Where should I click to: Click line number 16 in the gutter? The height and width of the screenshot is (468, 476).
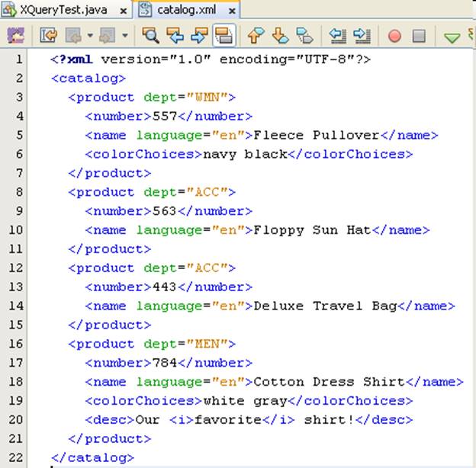tap(16, 344)
